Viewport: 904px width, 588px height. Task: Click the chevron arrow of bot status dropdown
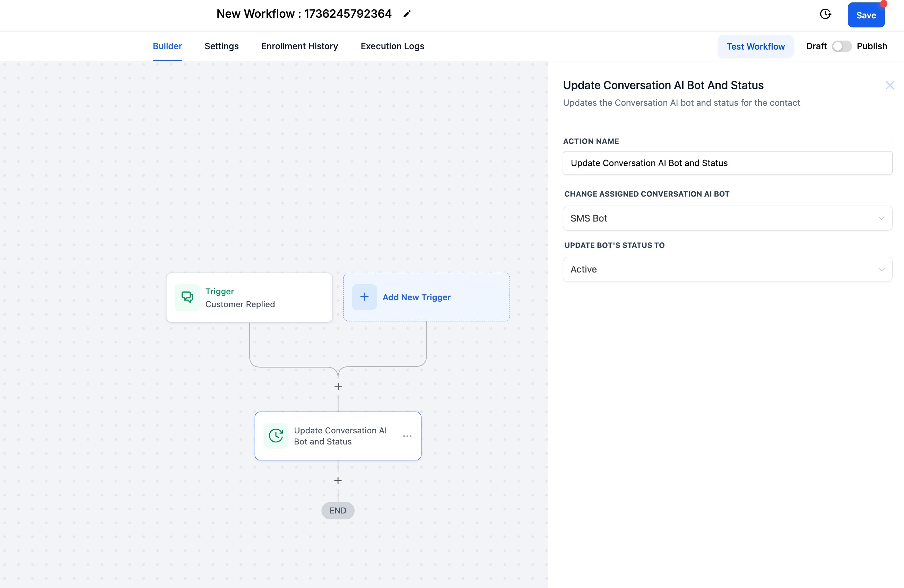coord(881,269)
